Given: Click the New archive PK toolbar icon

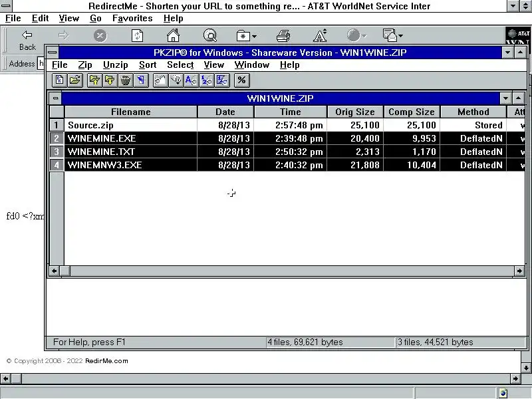Looking at the screenshot, I should [60, 80].
